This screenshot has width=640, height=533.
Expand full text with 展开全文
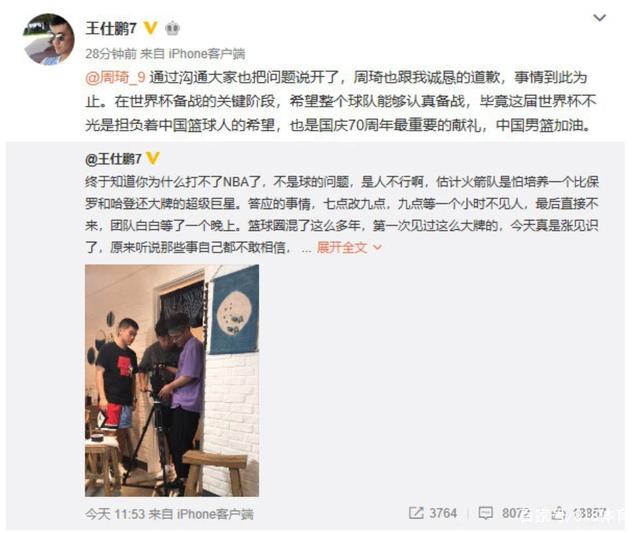click(342, 247)
